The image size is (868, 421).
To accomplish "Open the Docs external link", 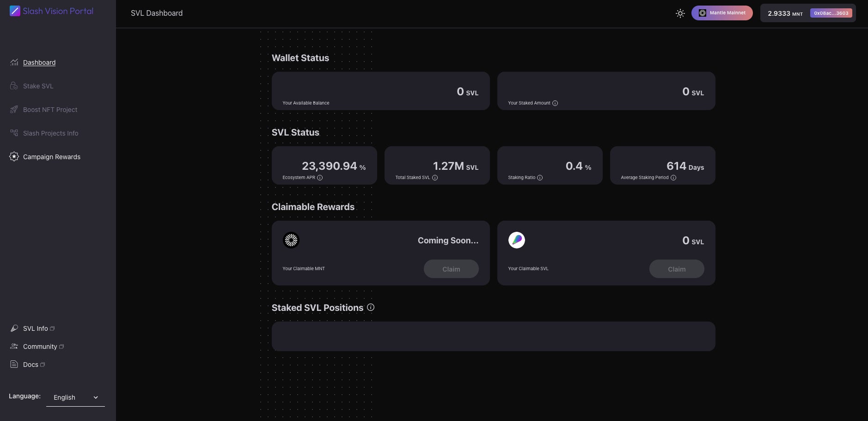I will pos(31,365).
